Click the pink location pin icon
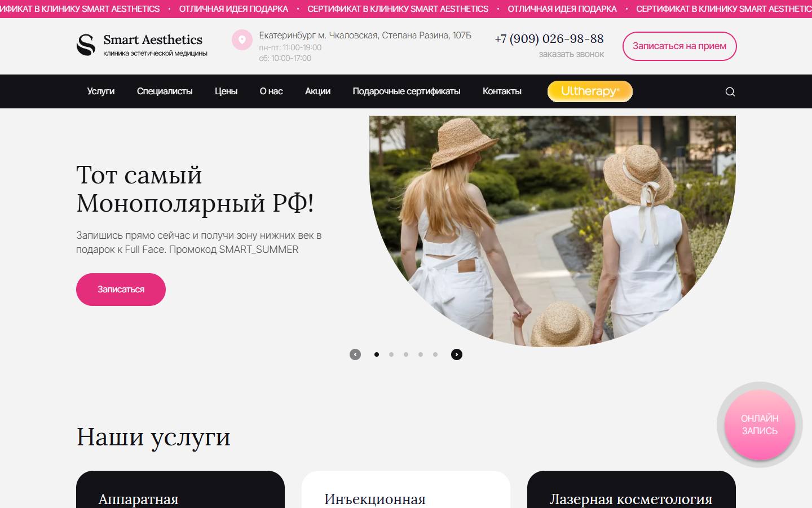The image size is (812, 508). click(x=242, y=40)
